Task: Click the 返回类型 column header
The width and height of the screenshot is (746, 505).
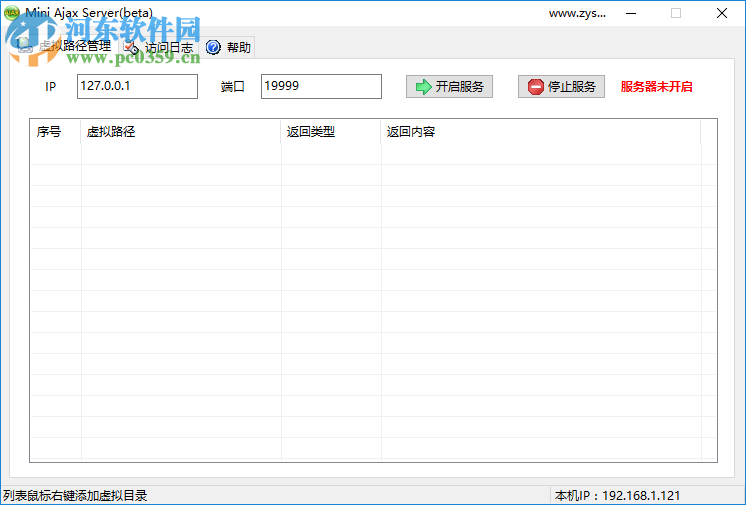Action: pyautogui.click(x=331, y=132)
